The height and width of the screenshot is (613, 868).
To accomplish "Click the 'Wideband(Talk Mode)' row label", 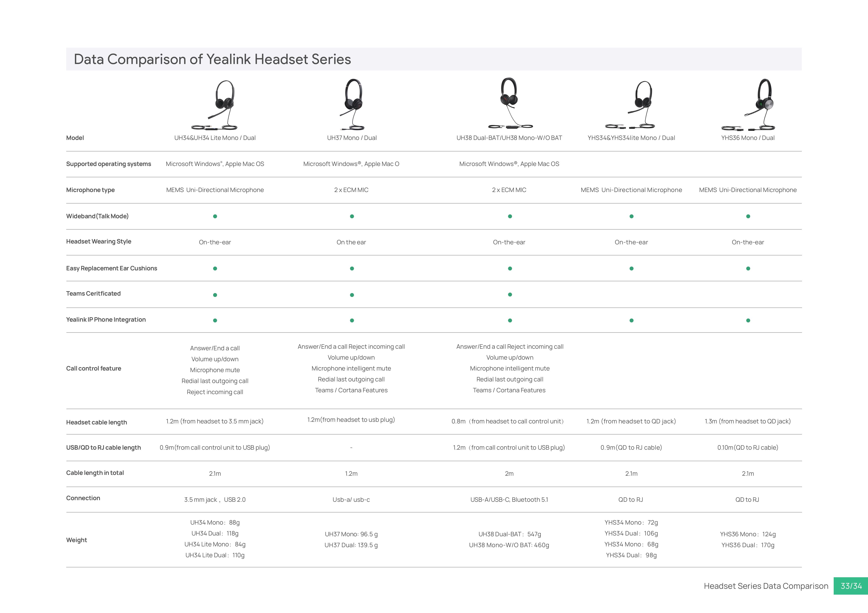I will 97,216.
